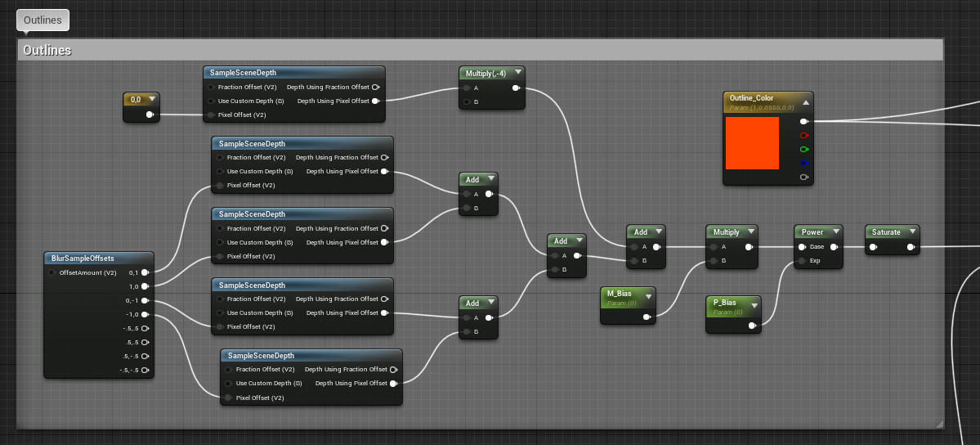Select the BlurSampleOffsets node title

(83, 258)
